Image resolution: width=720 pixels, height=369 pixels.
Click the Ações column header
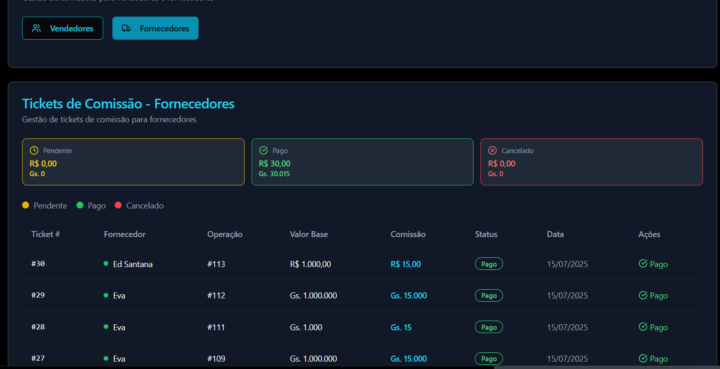click(x=649, y=234)
